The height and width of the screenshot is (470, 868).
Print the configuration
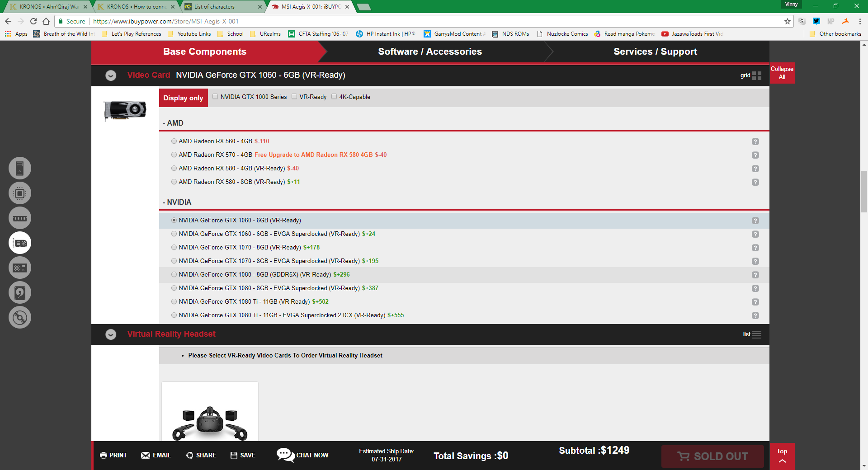[113, 455]
